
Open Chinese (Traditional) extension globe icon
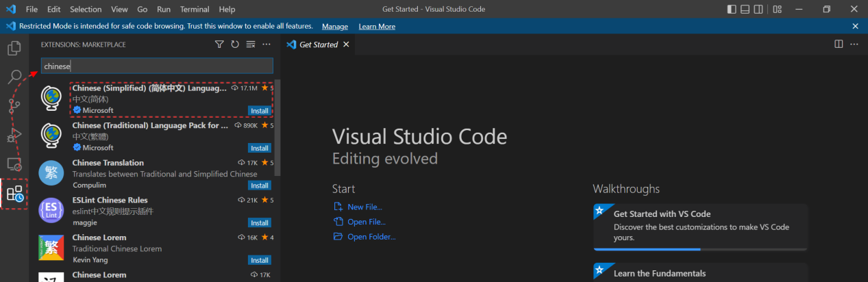coord(51,136)
